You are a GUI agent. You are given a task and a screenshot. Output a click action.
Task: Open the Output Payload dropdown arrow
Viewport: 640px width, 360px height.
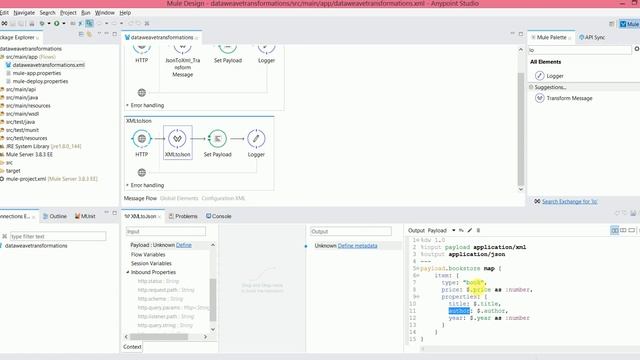pos(453,231)
